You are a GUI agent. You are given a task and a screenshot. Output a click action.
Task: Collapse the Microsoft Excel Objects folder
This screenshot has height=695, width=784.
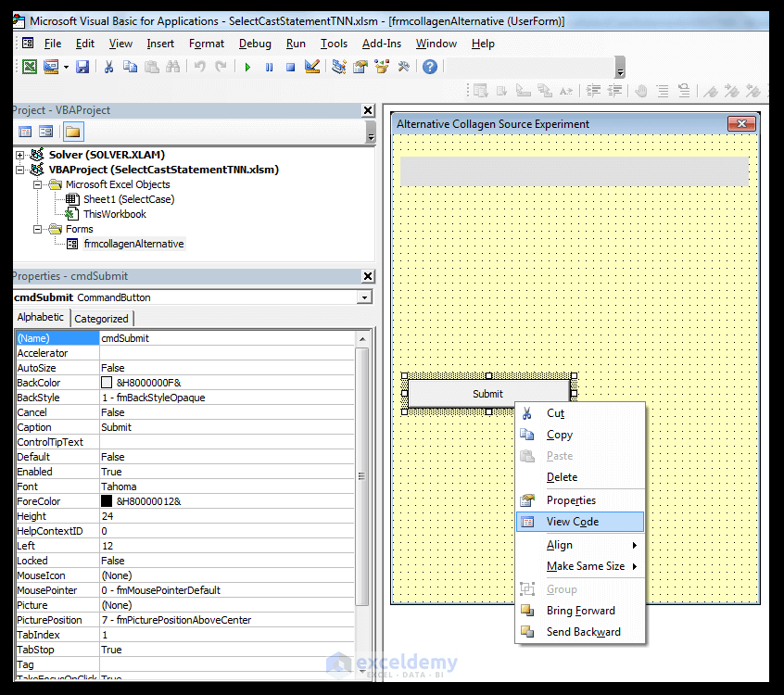(37, 184)
